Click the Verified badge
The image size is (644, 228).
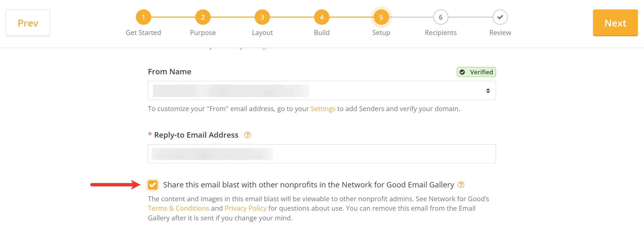[476, 72]
